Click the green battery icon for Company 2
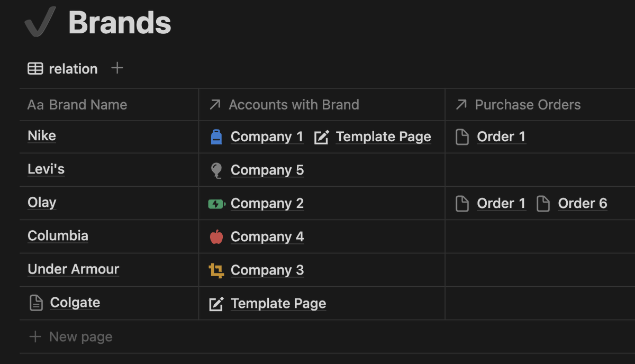Viewport: 635px width, 364px height. click(x=217, y=204)
